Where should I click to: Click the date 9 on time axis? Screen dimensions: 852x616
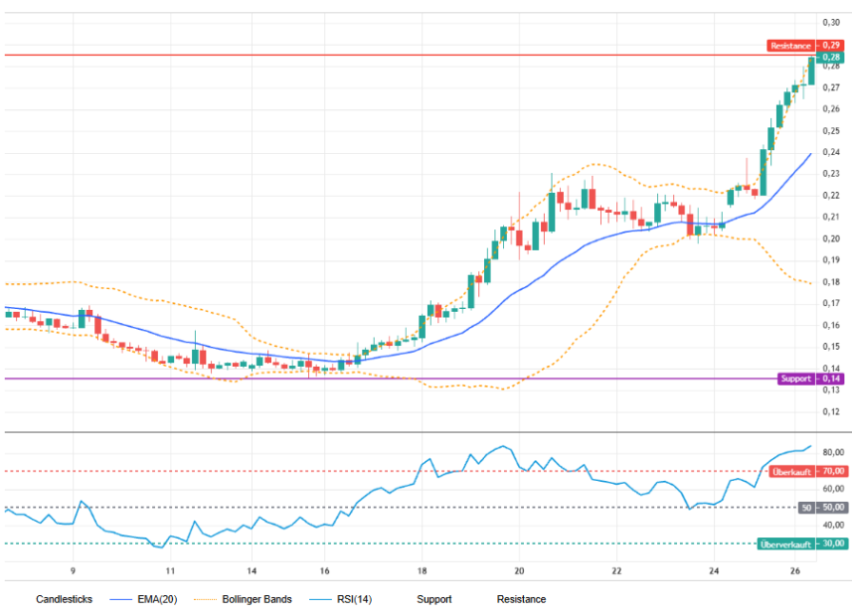coord(73,571)
